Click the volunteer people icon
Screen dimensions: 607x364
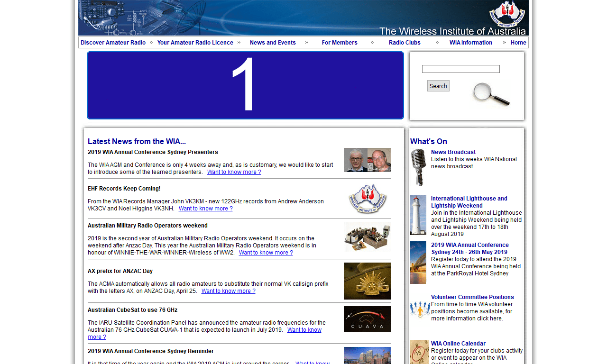tap(420, 309)
